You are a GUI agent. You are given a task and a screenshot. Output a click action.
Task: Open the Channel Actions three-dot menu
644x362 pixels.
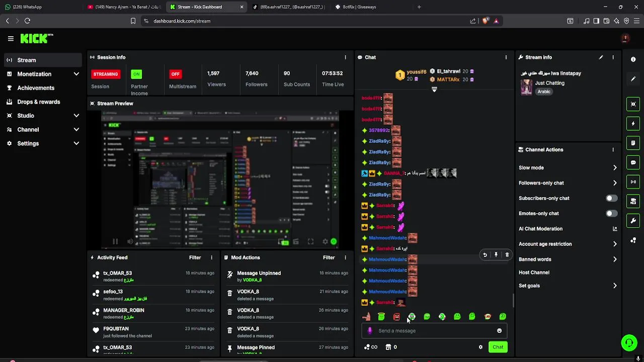(613, 150)
